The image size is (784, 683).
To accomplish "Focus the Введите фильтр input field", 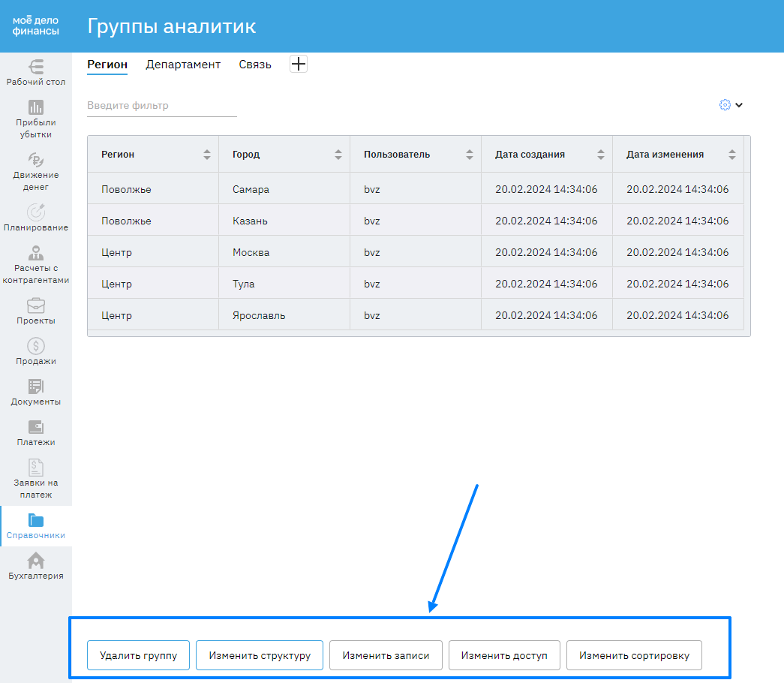I will tap(161, 106).
